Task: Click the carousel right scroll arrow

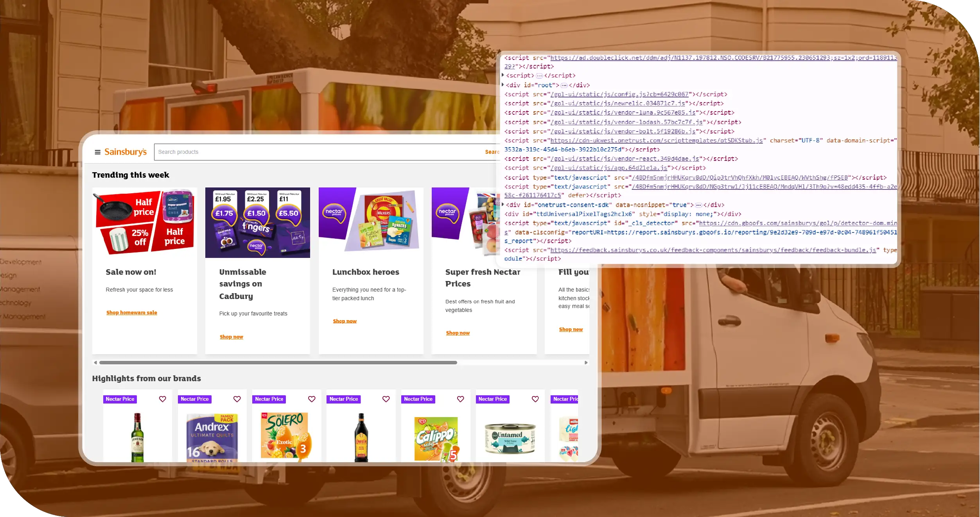Action: [x=586, y=362]
